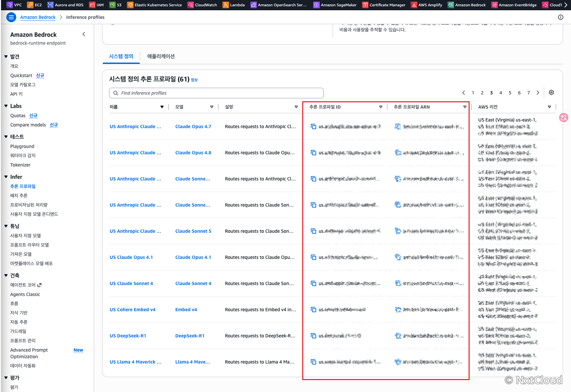Copy profile ID for Claude Sonnet 5 row
Image resolution: width=571 pixels, height=392 pixels.
[314, 231]
